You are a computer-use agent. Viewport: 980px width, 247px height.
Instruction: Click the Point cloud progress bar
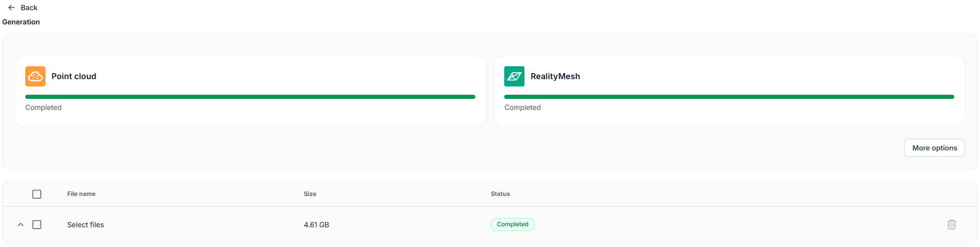pos(250,97)
